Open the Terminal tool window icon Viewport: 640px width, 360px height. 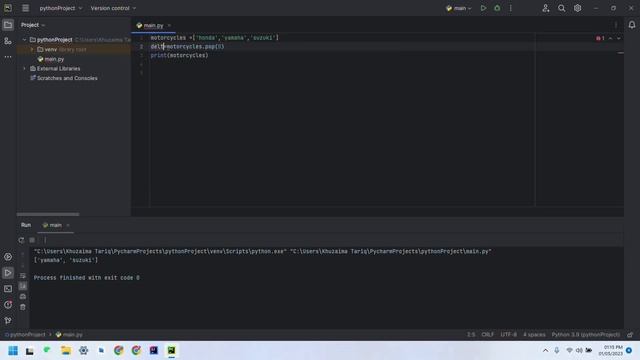pyautogui.click(x=8, y=289)
